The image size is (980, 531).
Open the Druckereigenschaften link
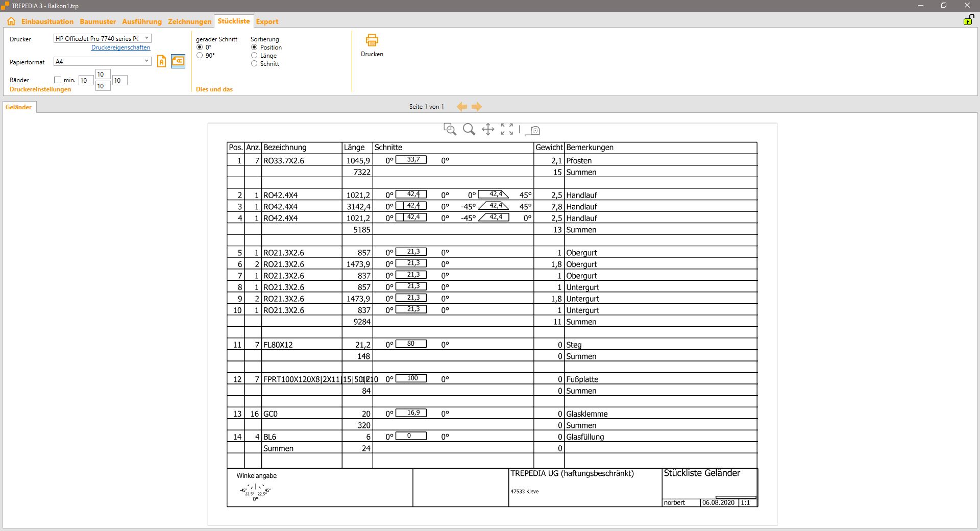120,47
